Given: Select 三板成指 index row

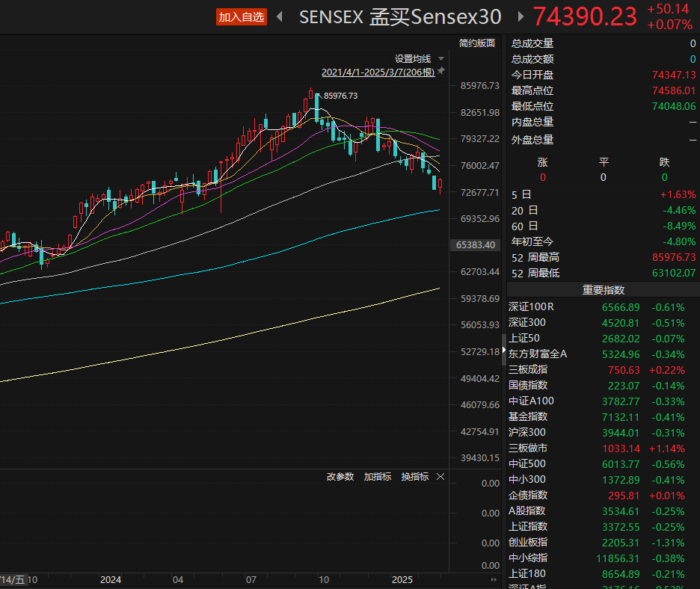Looking at the screenshot, I should click(x=603, y=370).
